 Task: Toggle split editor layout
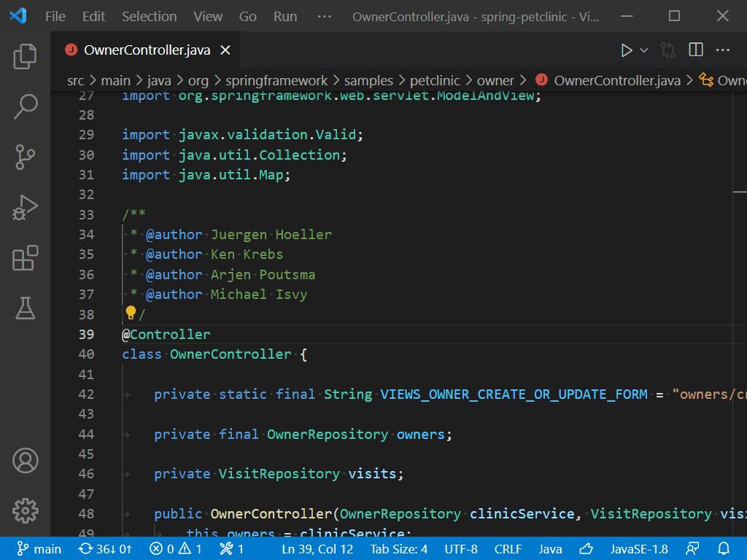click(695, 50)
